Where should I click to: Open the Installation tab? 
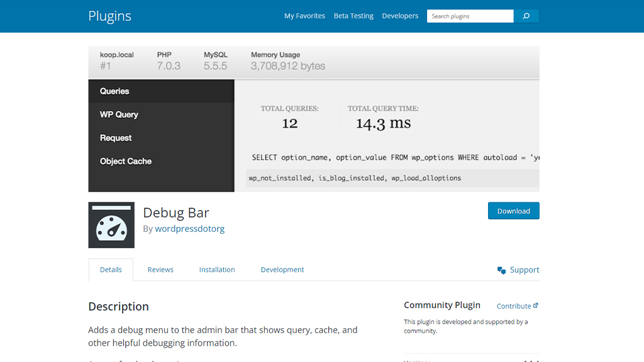pos(216,269)
